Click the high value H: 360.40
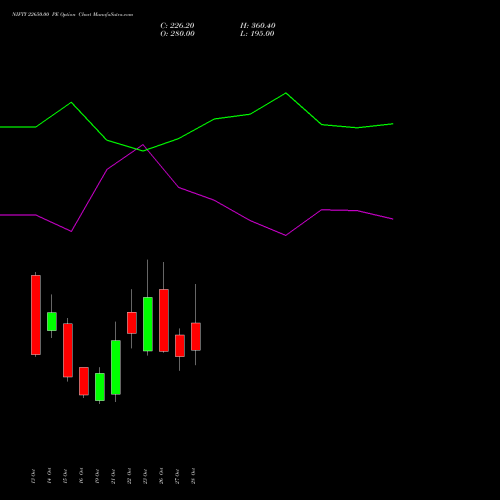 [x=258, y=26]
